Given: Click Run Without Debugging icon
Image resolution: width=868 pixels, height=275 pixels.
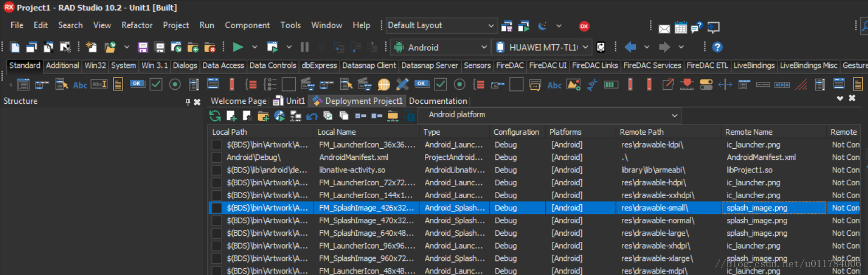Looking at the screenshot, I should tap(273, 47).
